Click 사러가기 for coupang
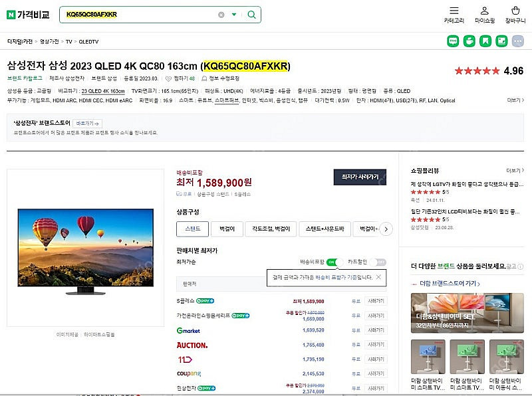Viewport: 532px width, 396px height. pos(376,373)
